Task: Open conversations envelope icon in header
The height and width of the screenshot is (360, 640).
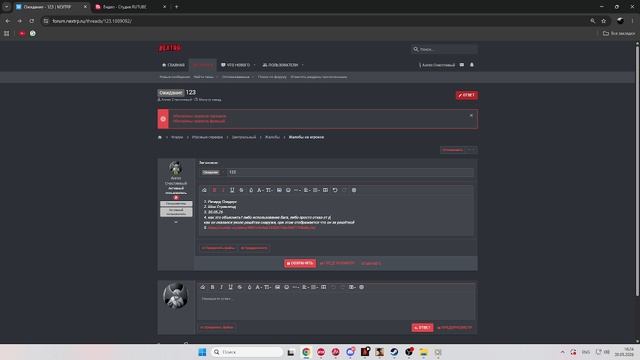Action: click(462, 65)
